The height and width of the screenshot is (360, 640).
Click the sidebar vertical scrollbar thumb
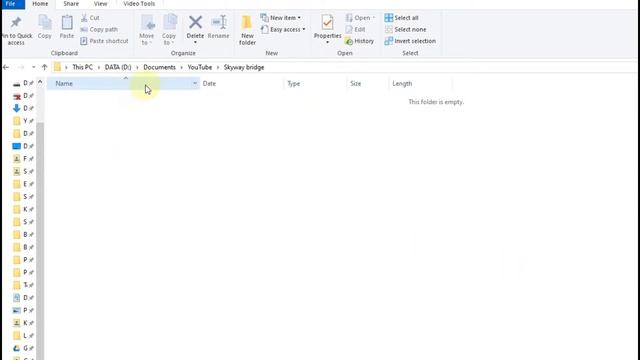coord(40,241)
